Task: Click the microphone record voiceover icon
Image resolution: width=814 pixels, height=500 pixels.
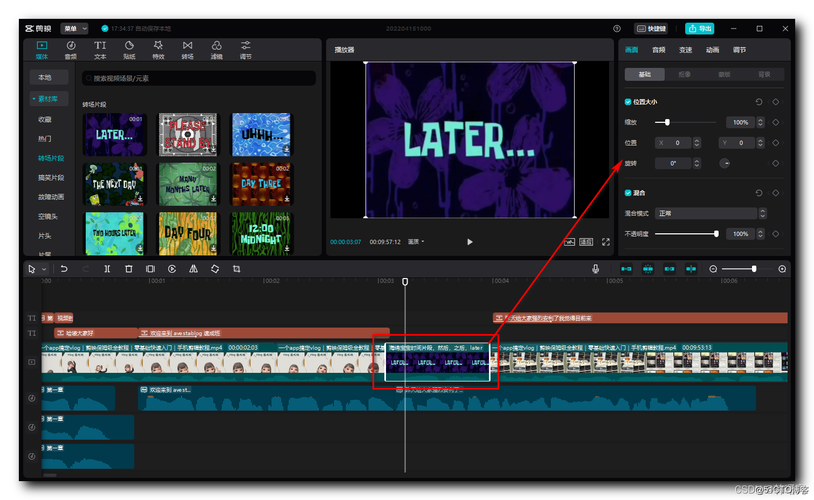Action: pyautogui.click(x=595, y=269)
